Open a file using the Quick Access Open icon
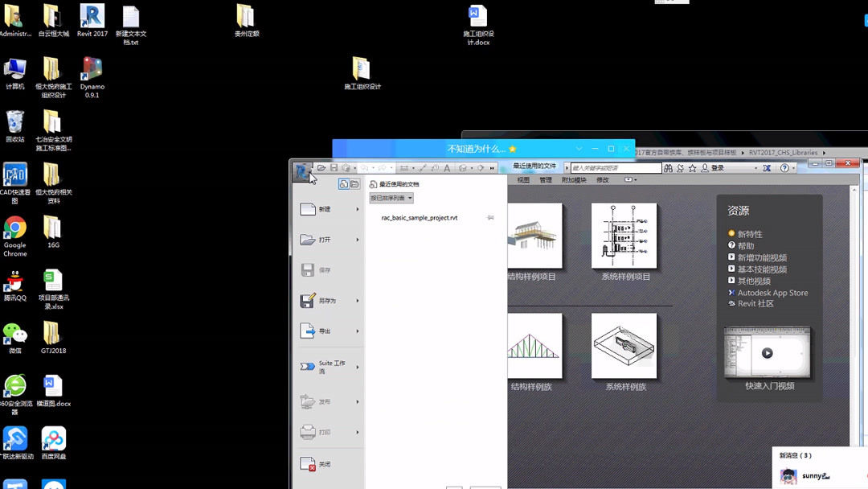The image size is (868, 489). click(x=321, y=167)
